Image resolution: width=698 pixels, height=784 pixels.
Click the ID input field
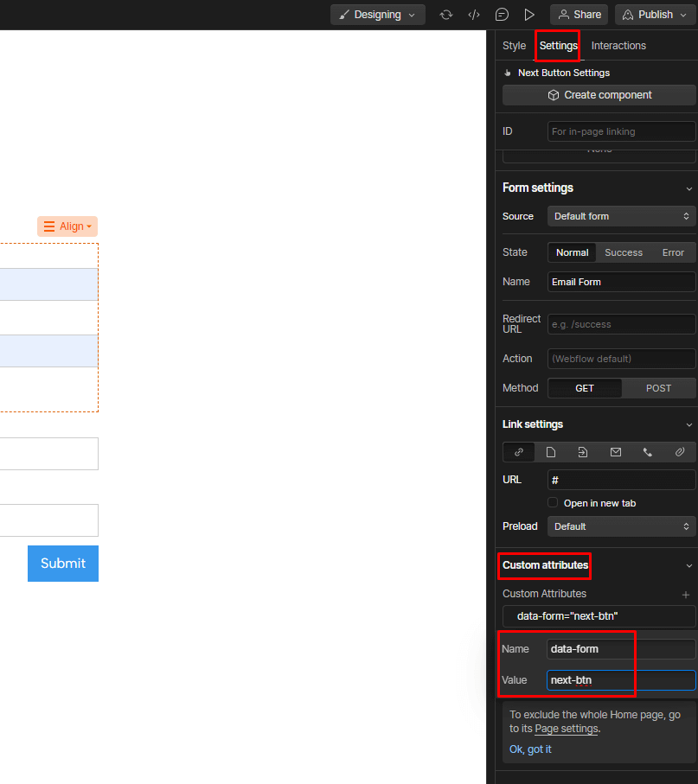tap(621, 131)
